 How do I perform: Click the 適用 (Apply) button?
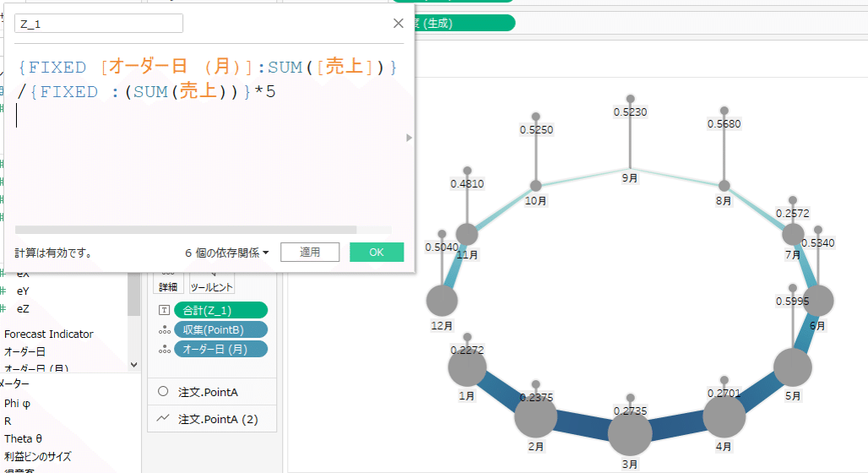[310, 252]
